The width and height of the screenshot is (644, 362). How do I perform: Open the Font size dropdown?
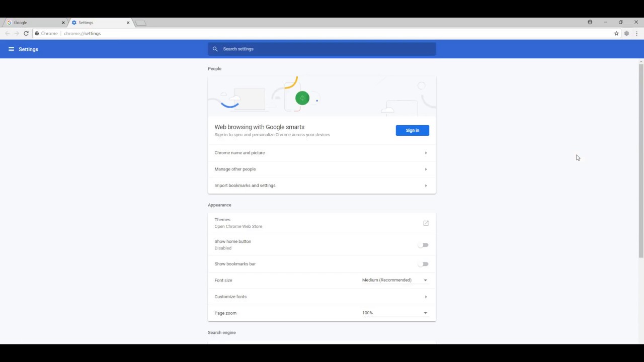click(395, 280)
